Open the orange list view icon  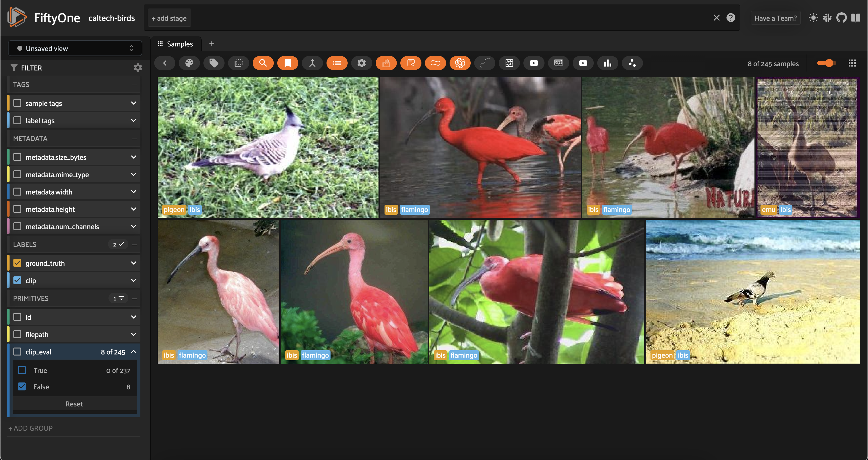(337, 63)
